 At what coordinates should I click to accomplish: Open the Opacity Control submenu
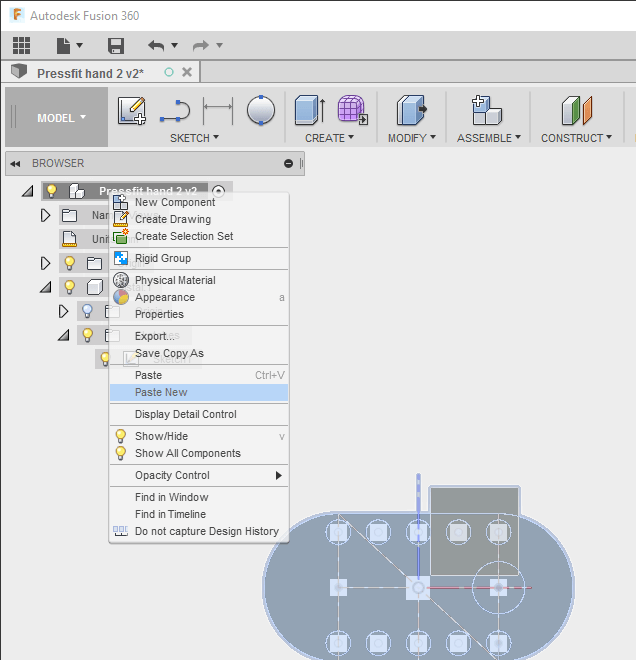pos(199,475)
